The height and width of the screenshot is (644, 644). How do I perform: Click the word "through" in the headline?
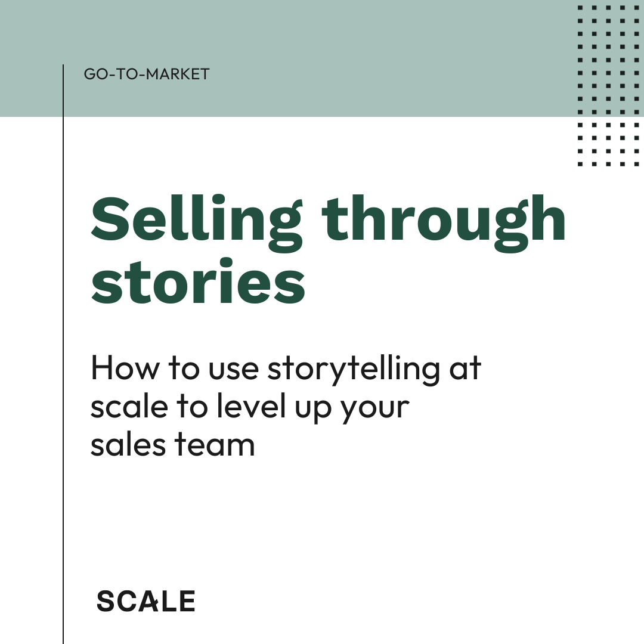point(444,222)
